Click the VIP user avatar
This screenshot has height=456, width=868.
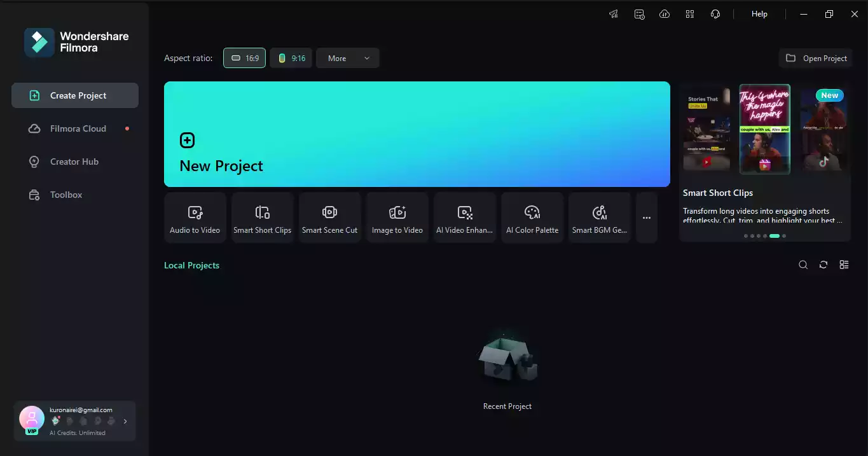[32, 419]
